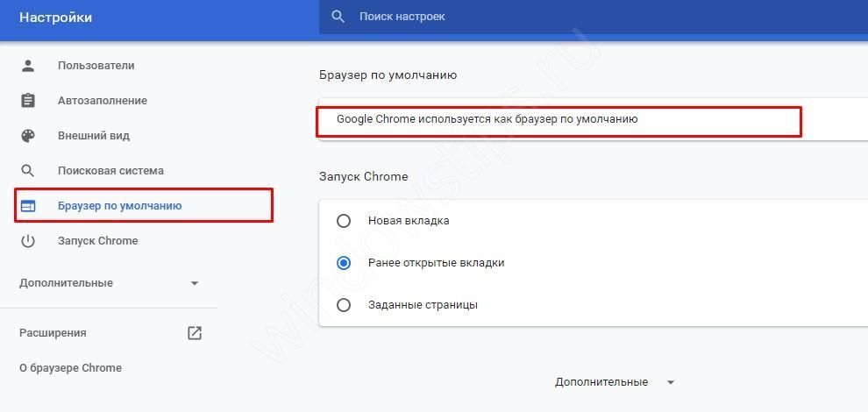The image size is (868, 412).
Task: Open "О браузере Chrome" page
Action: click(70, 368)
